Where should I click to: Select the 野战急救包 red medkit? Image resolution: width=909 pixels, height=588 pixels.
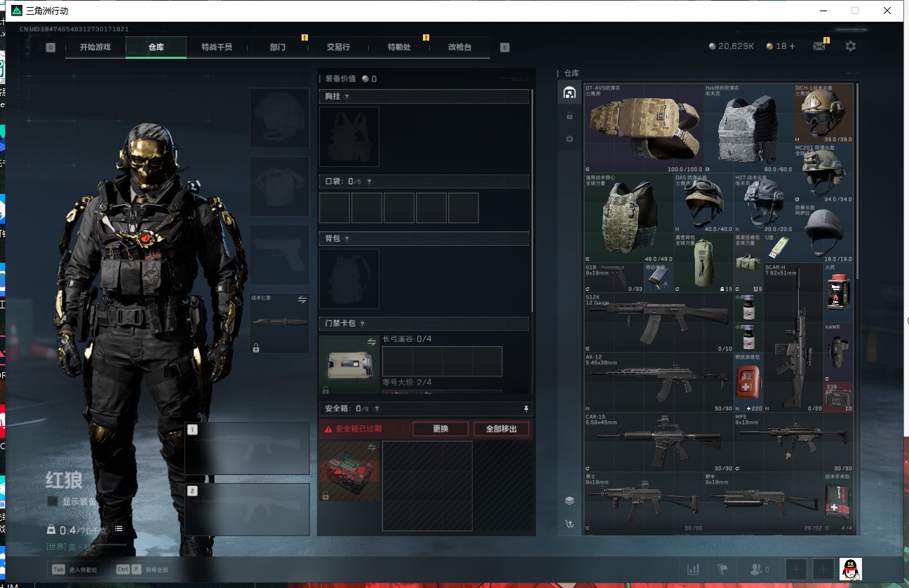click(x=748, y=383)
